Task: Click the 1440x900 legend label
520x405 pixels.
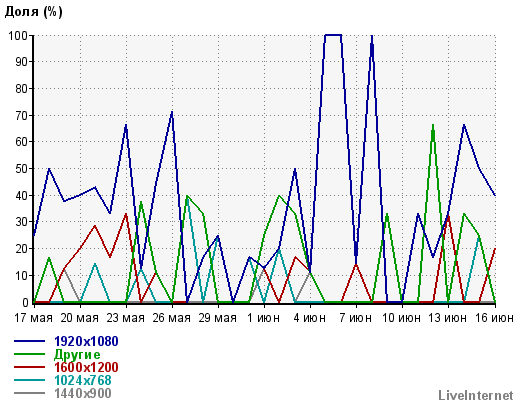Action: 83,393
